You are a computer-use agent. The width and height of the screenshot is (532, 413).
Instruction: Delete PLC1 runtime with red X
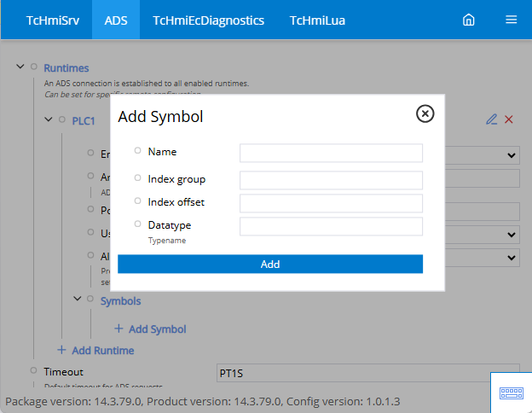point(509,119)
